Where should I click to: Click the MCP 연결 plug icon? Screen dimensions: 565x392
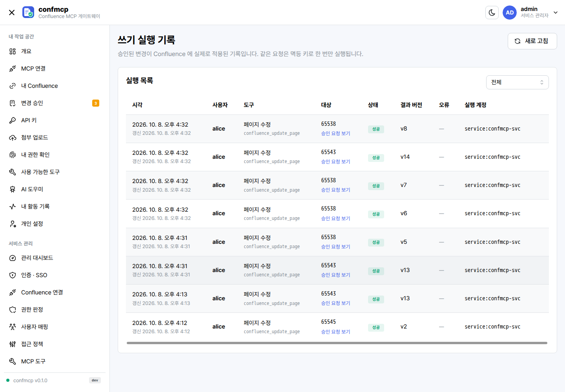point(13,69)
